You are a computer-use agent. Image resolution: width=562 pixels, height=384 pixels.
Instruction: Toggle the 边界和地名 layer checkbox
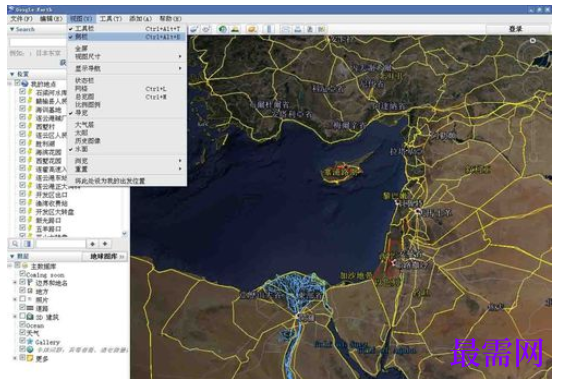tap(23, 282)
